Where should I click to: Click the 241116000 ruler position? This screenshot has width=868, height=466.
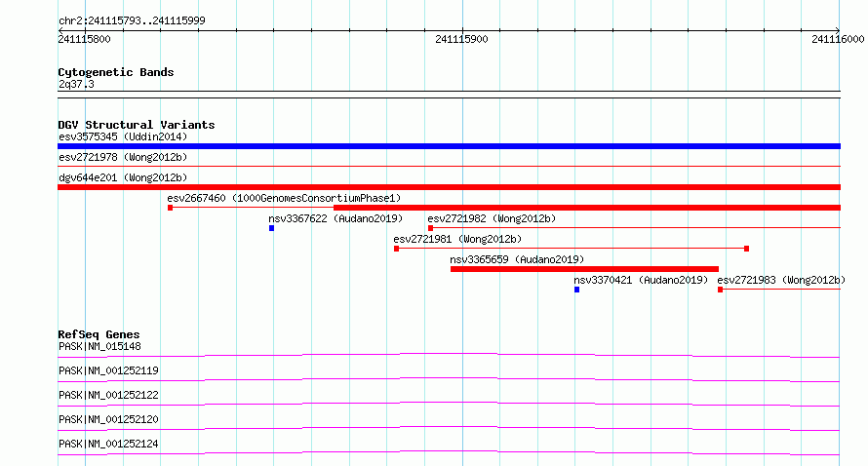point(838,39)
